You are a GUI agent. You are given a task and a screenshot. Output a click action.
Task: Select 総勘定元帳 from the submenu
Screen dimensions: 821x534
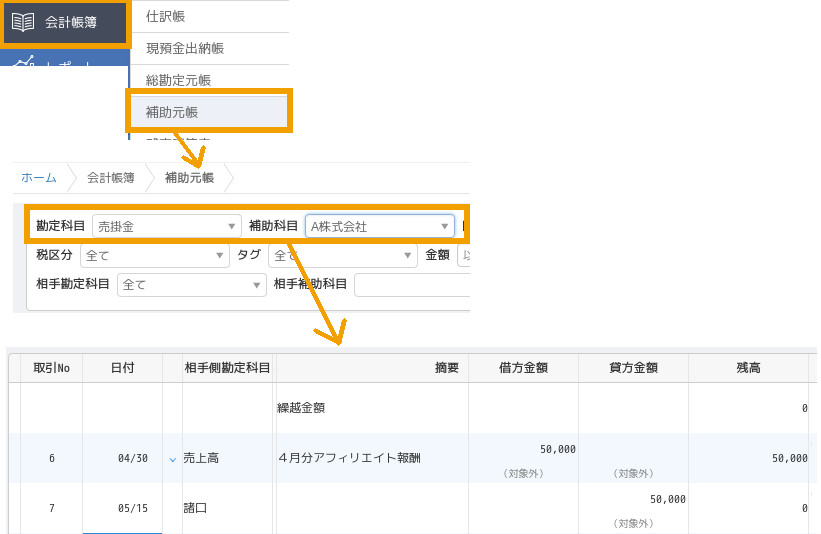click(179, 80)
